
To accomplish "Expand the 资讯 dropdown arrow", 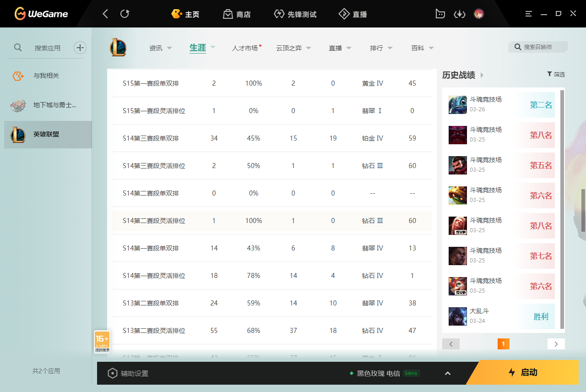I will tap(169, 48).
